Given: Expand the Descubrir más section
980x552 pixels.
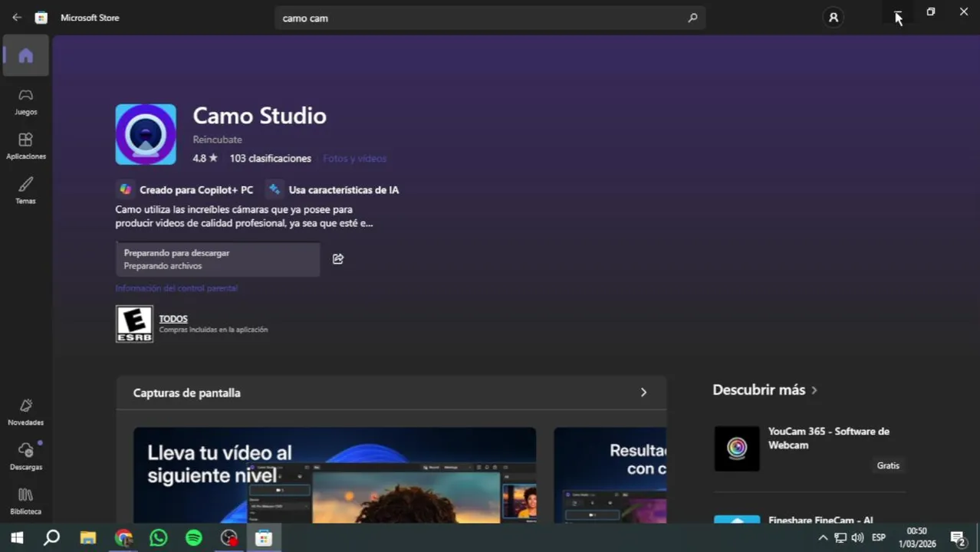Looking at the screenshot, I should pos(765,389).
